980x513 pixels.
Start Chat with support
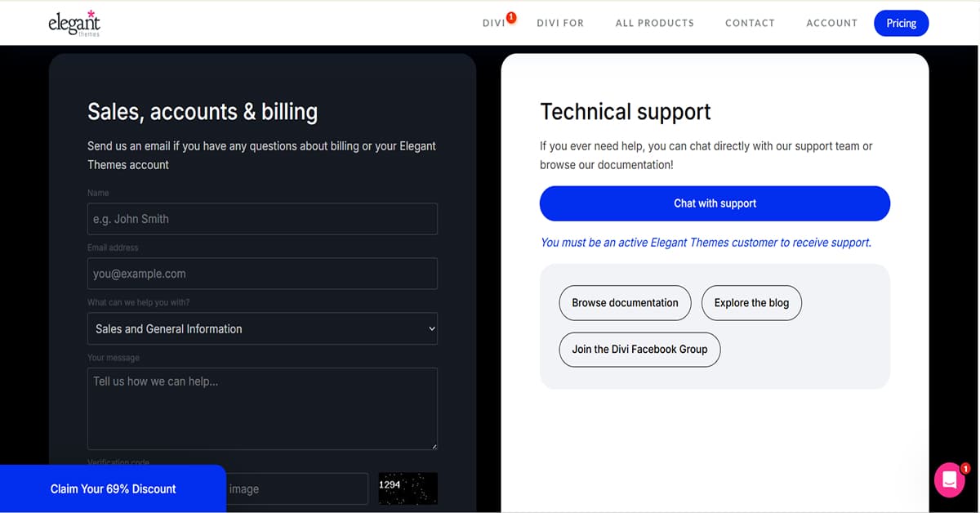click(715, 203)
